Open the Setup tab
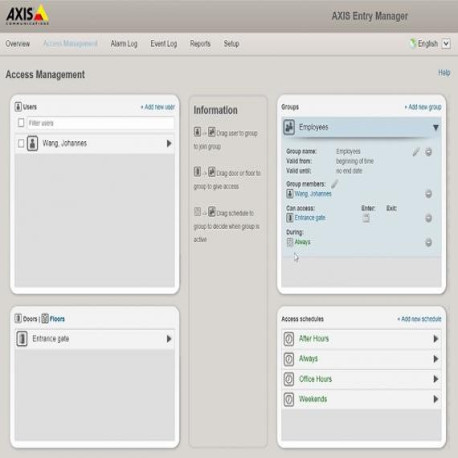The image size is (458, 458). (231, 44)
